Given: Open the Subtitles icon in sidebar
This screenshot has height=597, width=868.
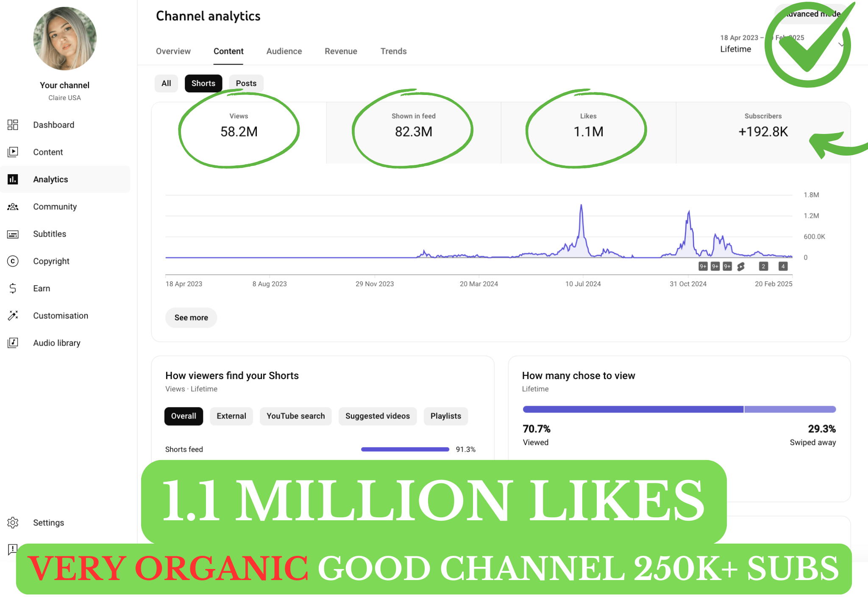Looking at the screenshot, I should click(13, 234).
